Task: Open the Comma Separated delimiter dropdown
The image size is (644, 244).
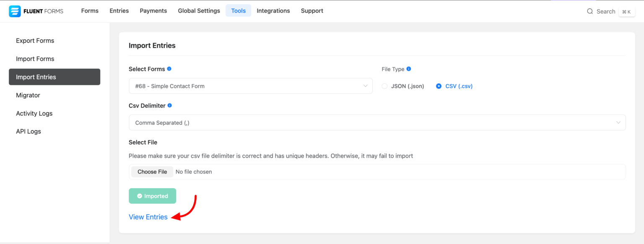Action: pyautogui.click(x=377, y=122)
